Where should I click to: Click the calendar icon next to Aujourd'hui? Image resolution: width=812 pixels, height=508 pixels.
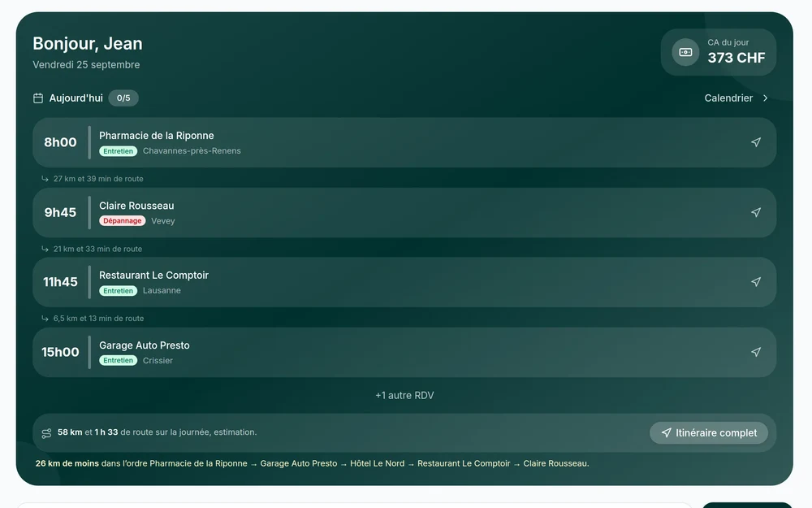coord(38,98)
